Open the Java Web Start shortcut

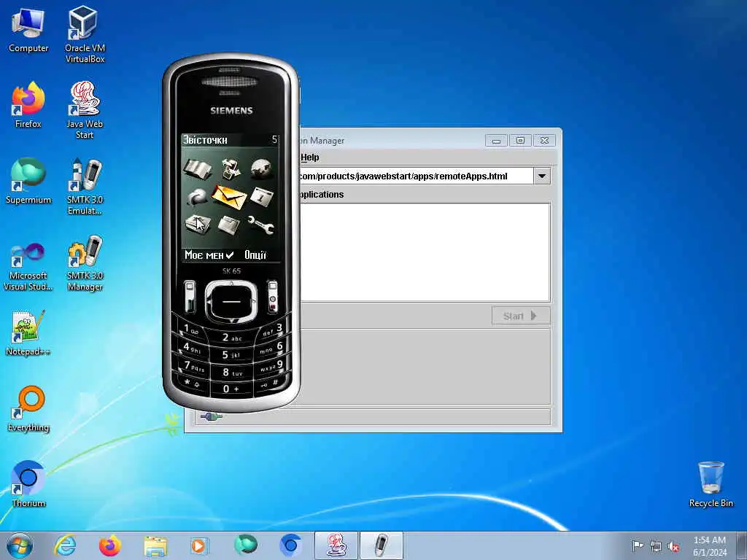(x=85, y=110)
